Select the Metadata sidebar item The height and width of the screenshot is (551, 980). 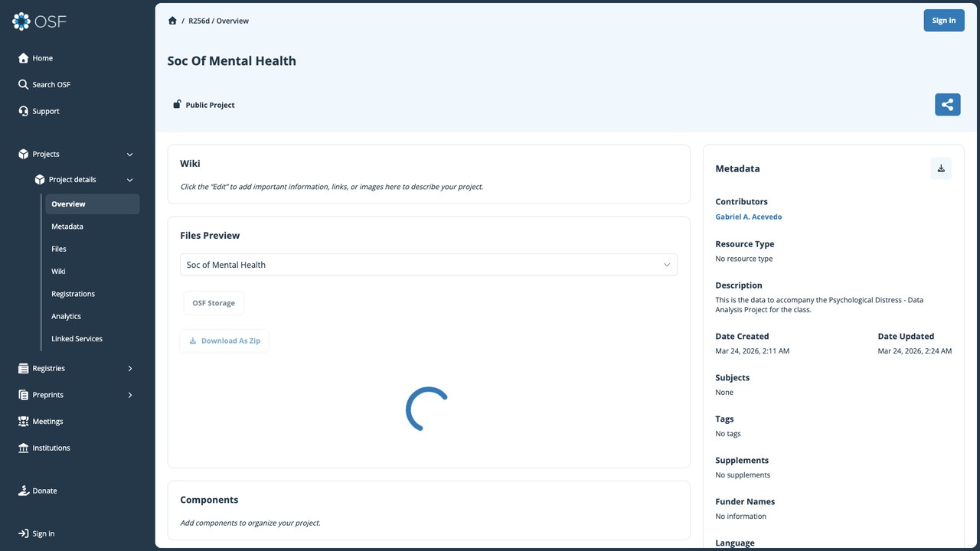point(67,227)
